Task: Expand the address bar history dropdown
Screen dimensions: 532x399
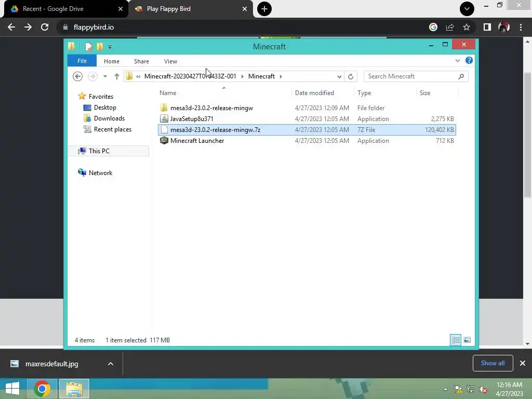Action: point(339,76)
